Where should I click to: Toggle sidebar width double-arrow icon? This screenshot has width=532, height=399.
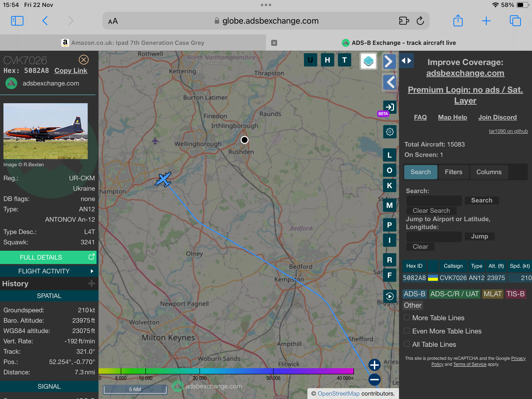pos(406,61)
